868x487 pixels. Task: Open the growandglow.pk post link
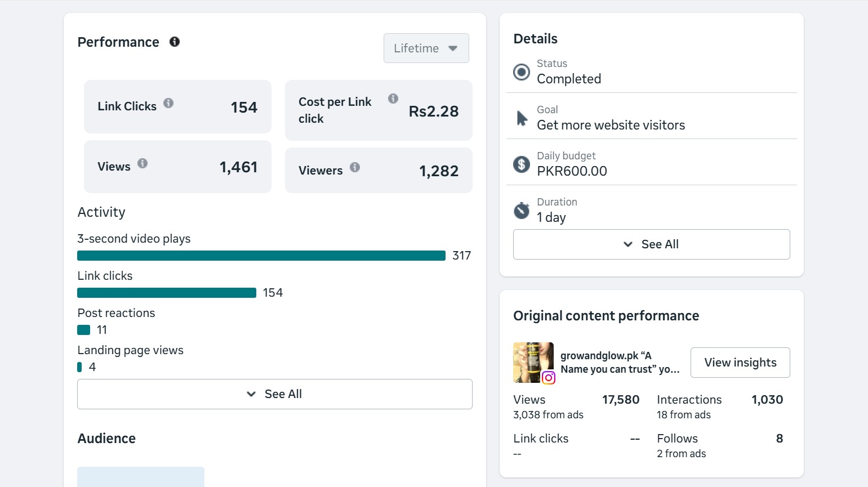point(620,362)
